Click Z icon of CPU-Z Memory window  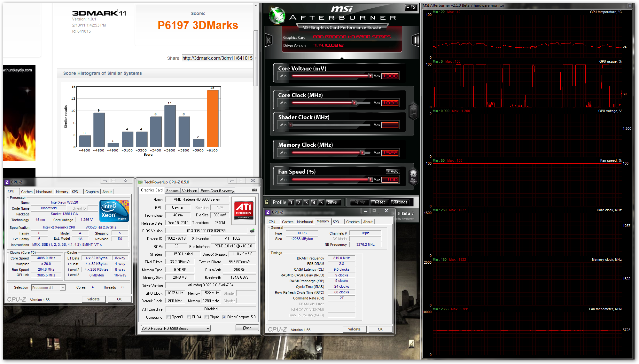pyautogui.click(x=268, y=212)
